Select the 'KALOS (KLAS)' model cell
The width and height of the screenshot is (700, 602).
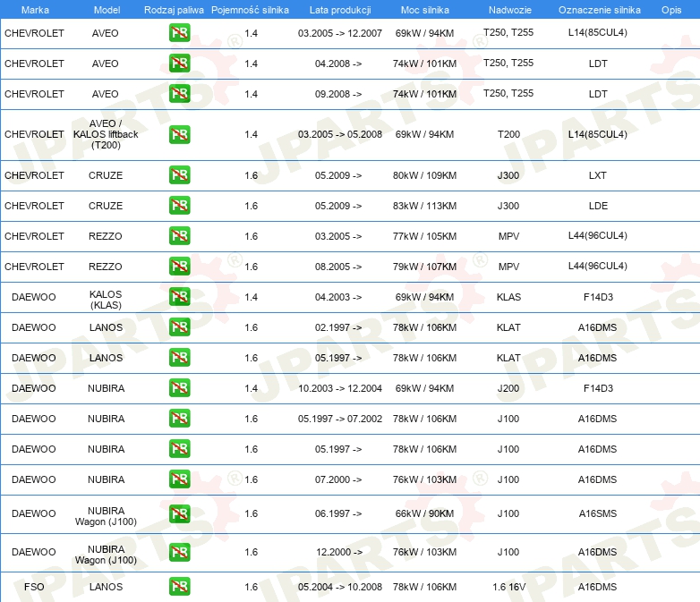click(106, 300)
